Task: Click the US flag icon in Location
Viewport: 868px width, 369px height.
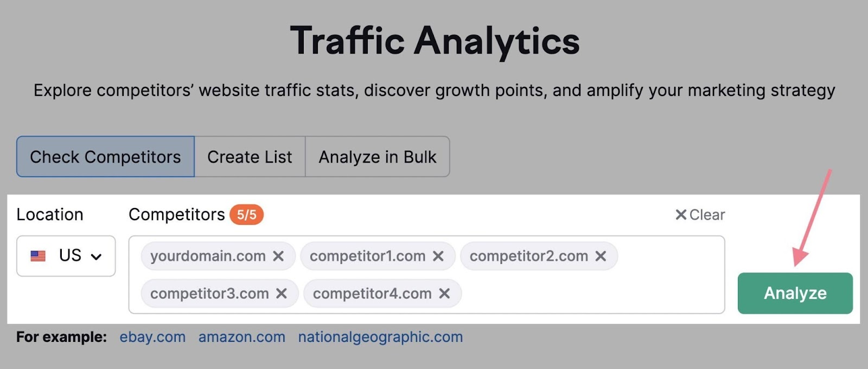Action: click(38, 255)
